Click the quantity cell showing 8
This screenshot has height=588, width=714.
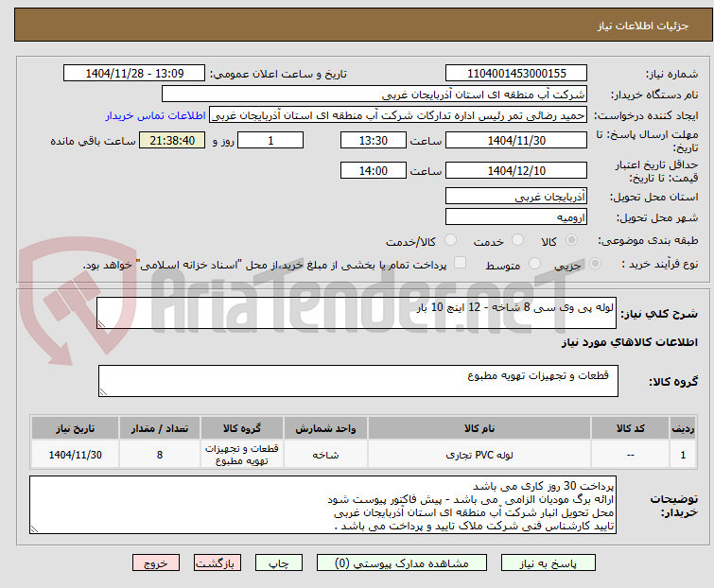coord(160,455)
